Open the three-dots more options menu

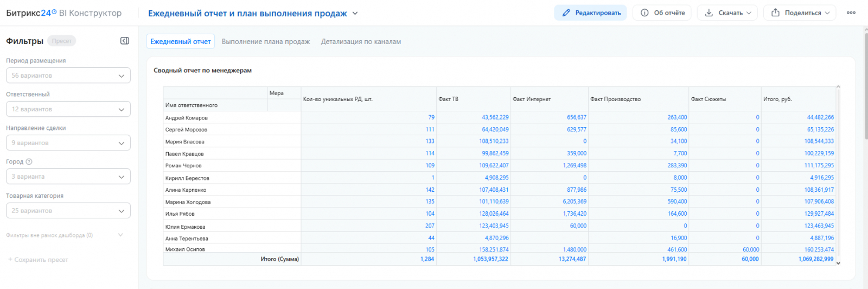851,13
